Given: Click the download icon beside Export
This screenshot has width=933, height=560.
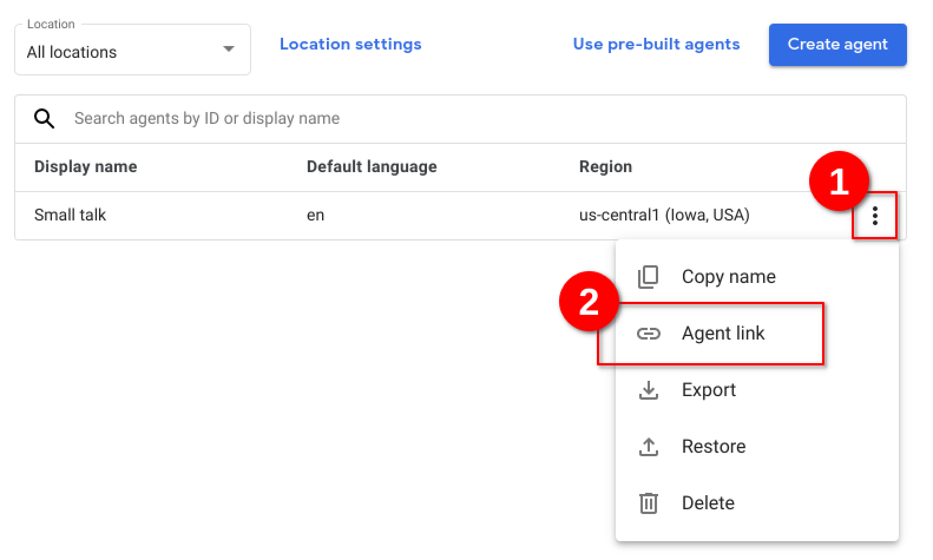Looking at the screenshot, I should click(x=648, y=390).
